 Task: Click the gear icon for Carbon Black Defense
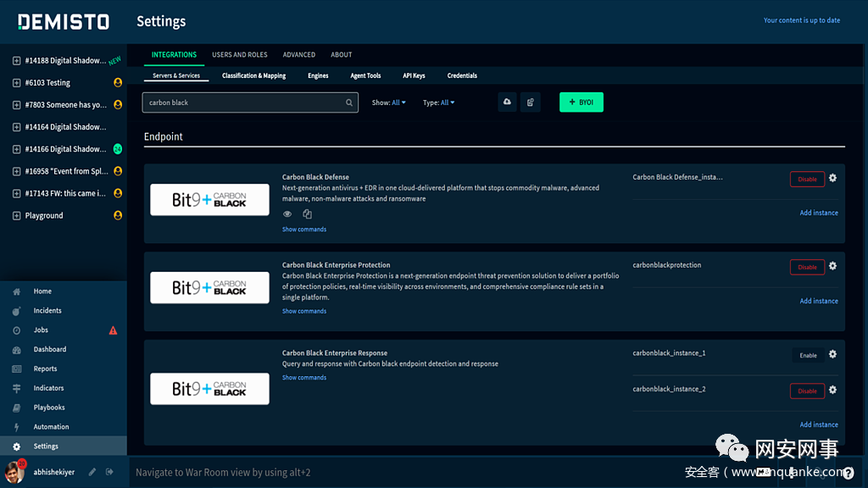832,178
